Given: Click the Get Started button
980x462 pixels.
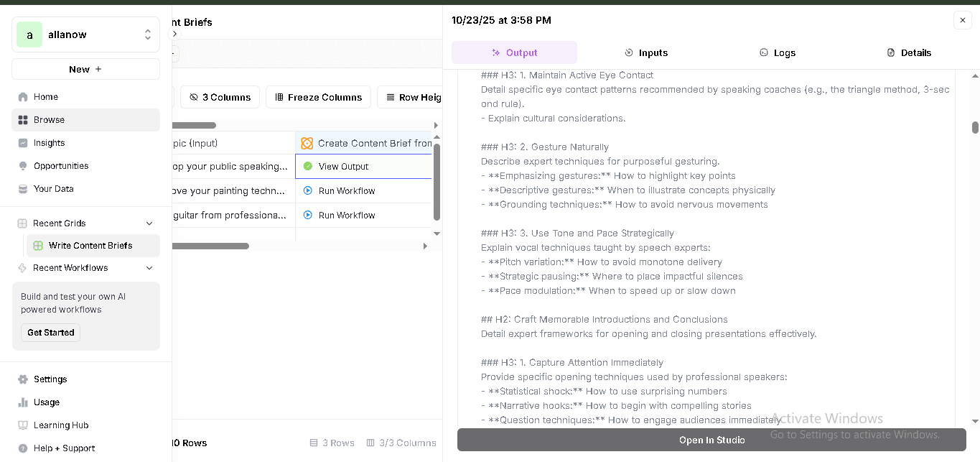Looking at the screenshot, I should point(50,333).
